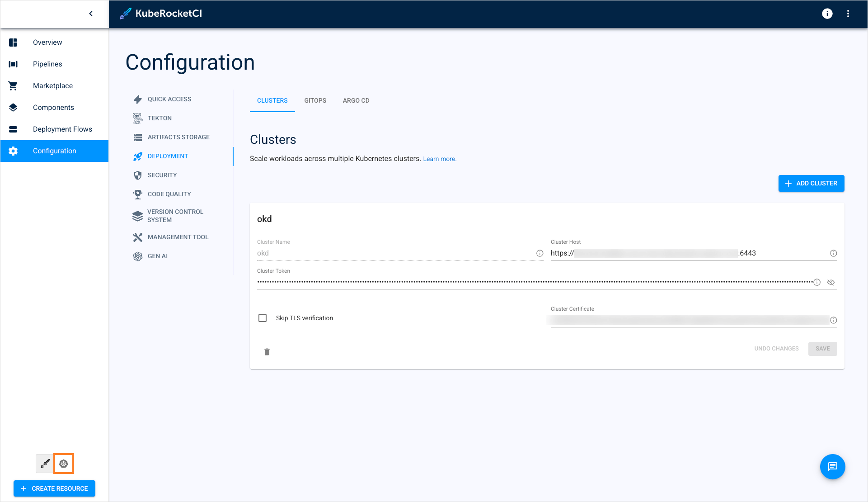Toggle Cluster Token visibility eye icon

pos(831,282)
